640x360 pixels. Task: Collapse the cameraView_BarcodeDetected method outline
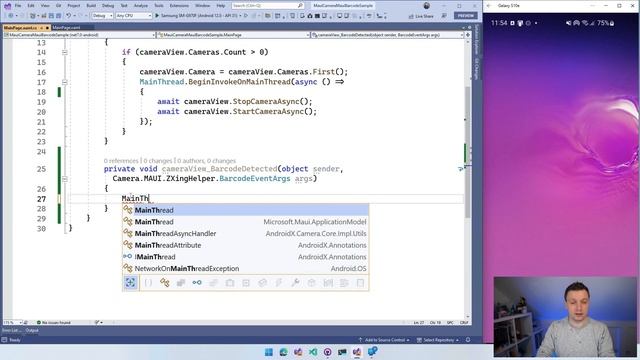[x=64, y=179]
